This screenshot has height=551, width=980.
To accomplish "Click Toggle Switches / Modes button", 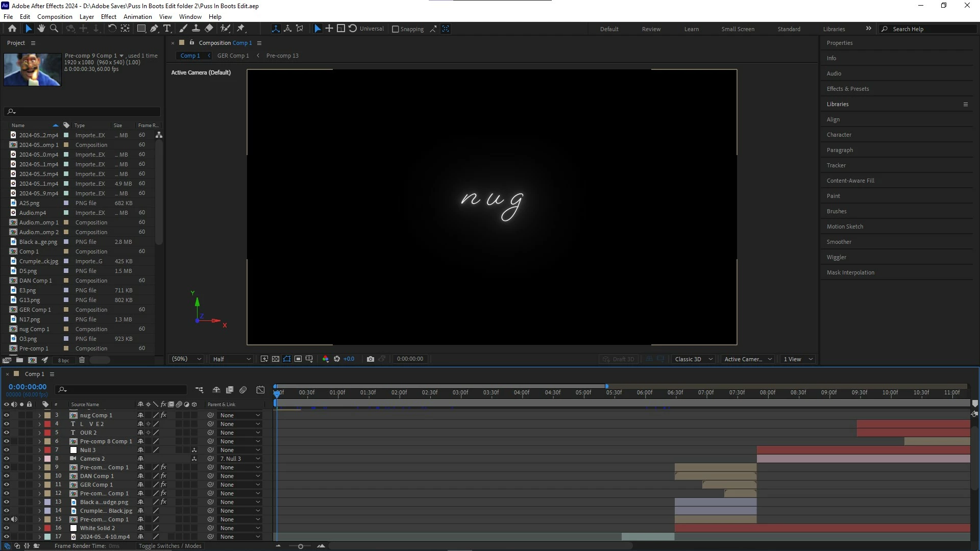I will click(170, 546).
